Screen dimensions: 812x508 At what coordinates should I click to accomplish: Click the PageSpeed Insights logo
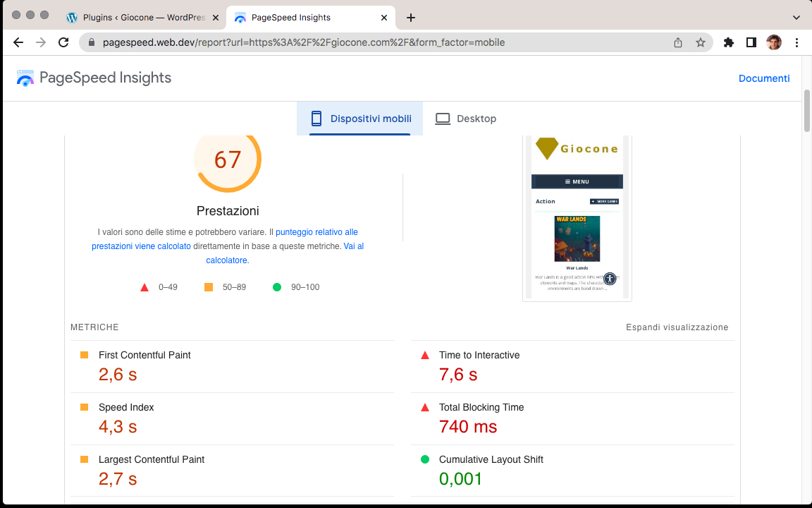(x=94, y=78)
